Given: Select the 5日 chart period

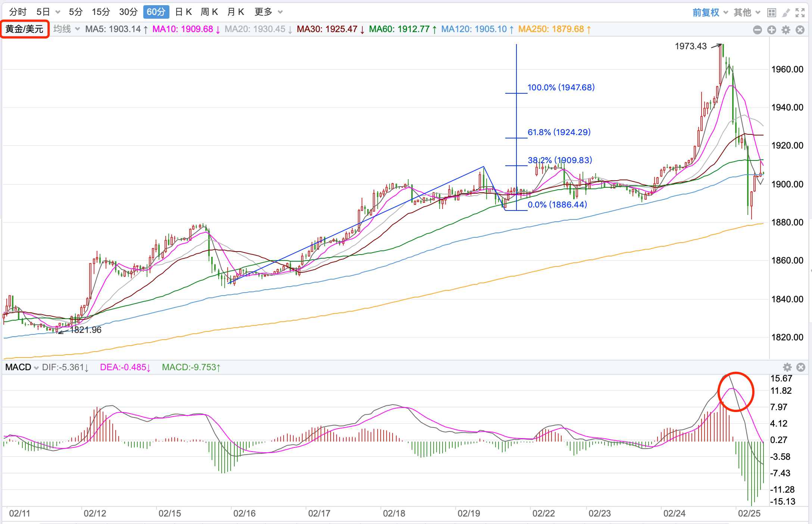Looking at the screenshot, I should [43, 12].
